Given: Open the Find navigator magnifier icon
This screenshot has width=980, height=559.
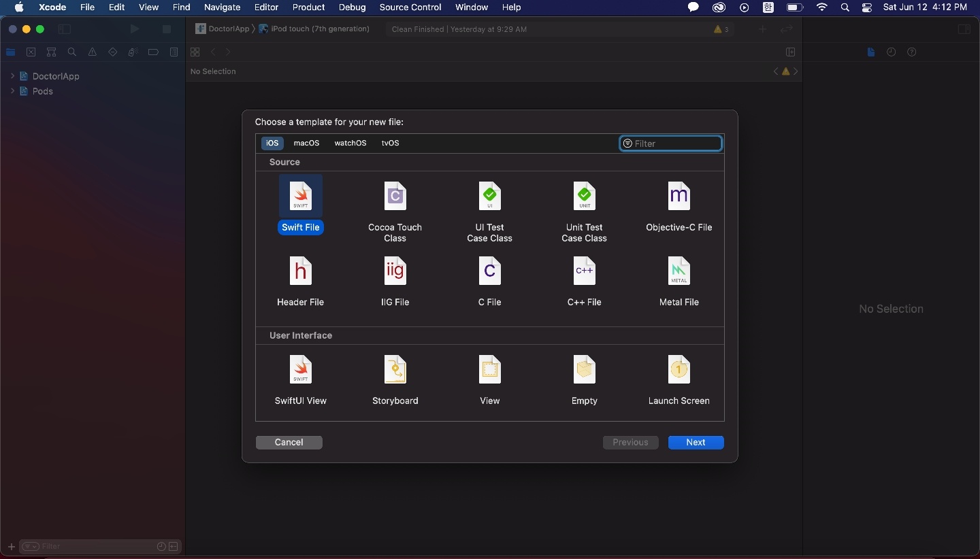Looking at the screenshot, I should pyautogui.click(x=71, y=52).
